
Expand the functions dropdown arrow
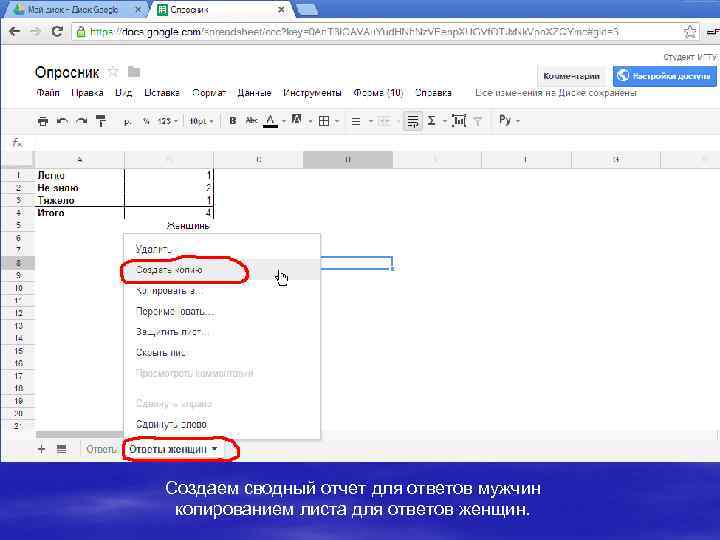pyautogui.click(x=444, y=121)
